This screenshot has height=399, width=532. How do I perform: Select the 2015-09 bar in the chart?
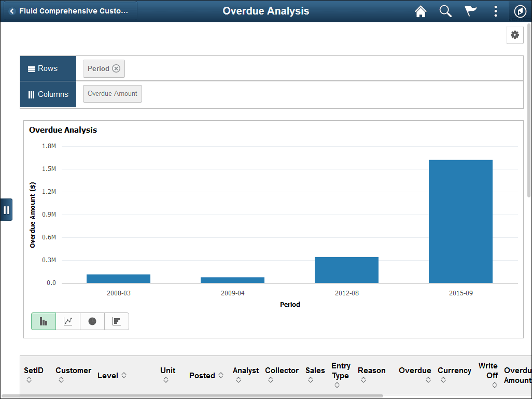coord(460,220)
